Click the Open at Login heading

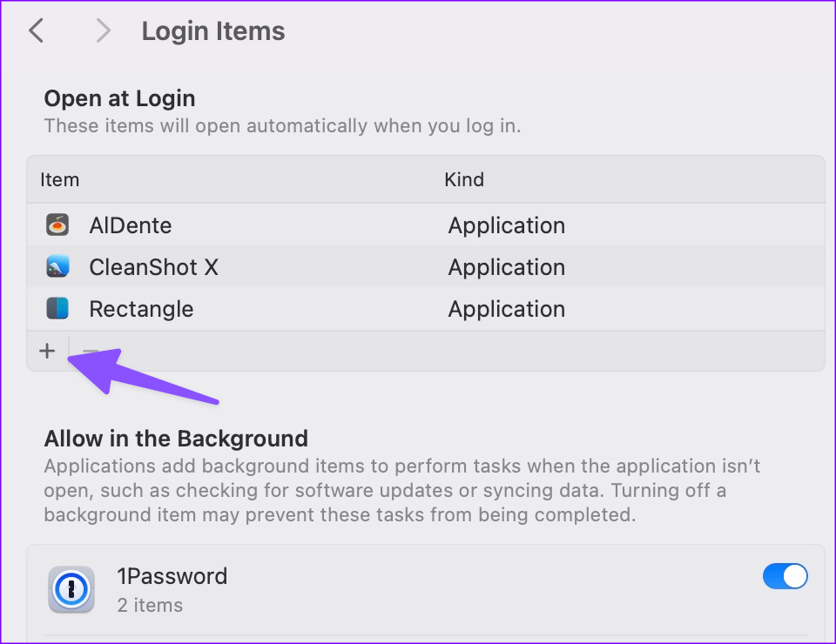pyautogui.click(x=119, y=98)
